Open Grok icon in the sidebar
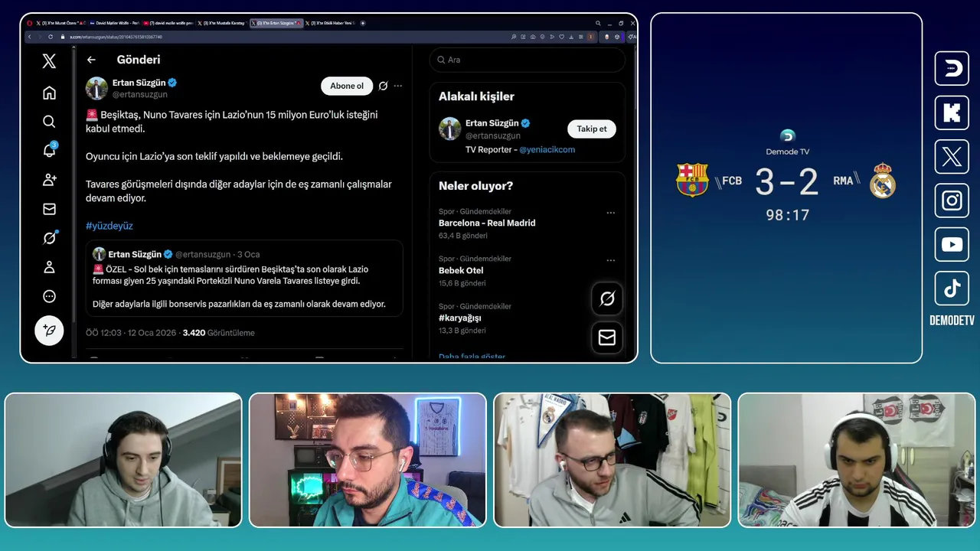The height and width of the screenshot is (551, 980). pos(49,238)
